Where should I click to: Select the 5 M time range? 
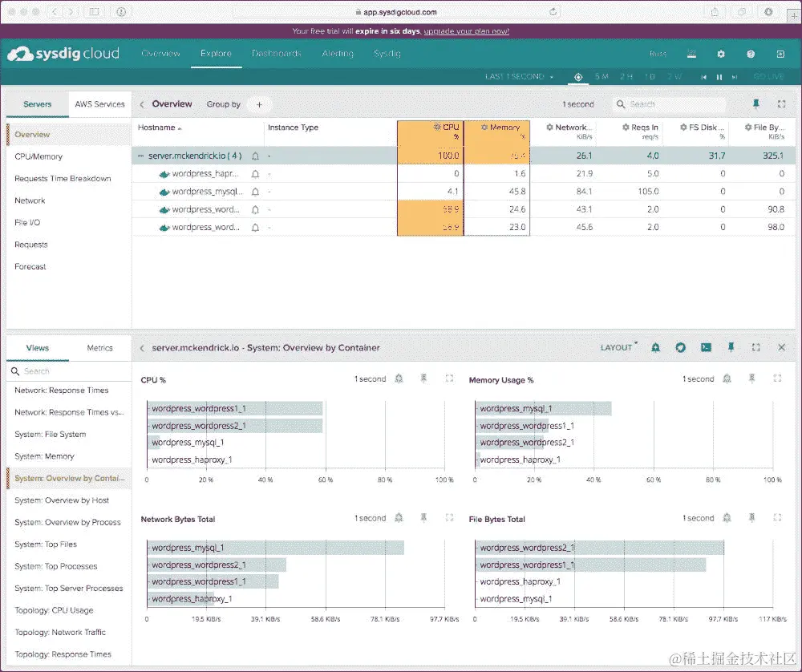coord(601,77)
